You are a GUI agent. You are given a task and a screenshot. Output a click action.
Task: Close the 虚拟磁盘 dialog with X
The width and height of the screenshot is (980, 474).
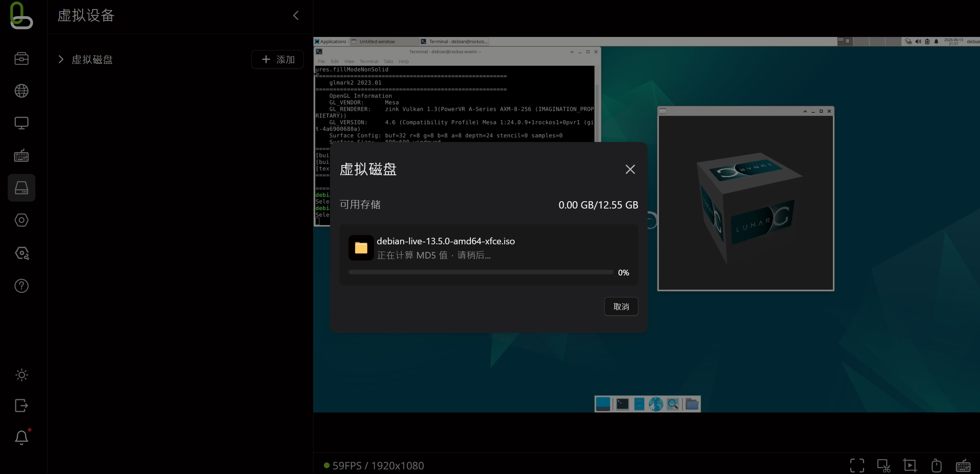click(630, 169)
